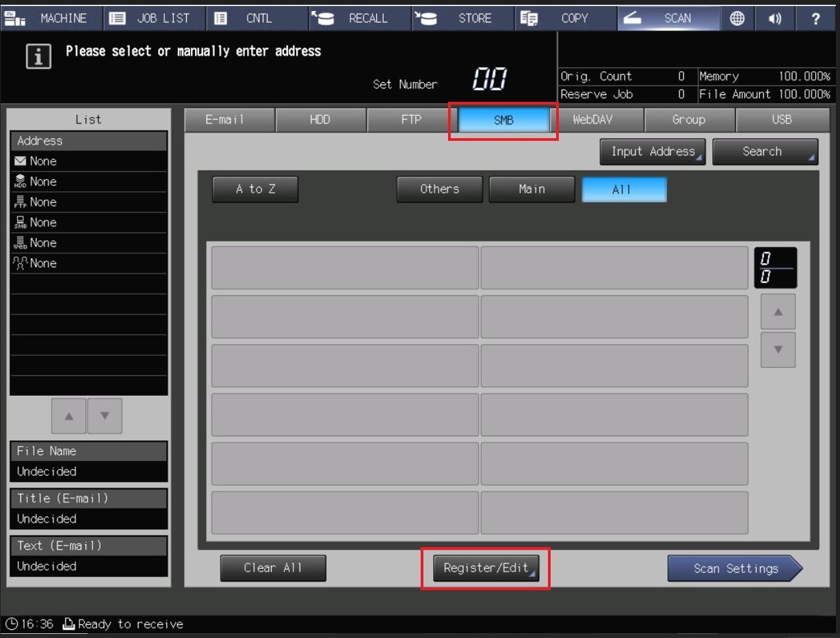The width and height of the screenshot is (840, 638).
Task: Select the Others filter button
Action: pyautogui.click(x=439, y=189)
